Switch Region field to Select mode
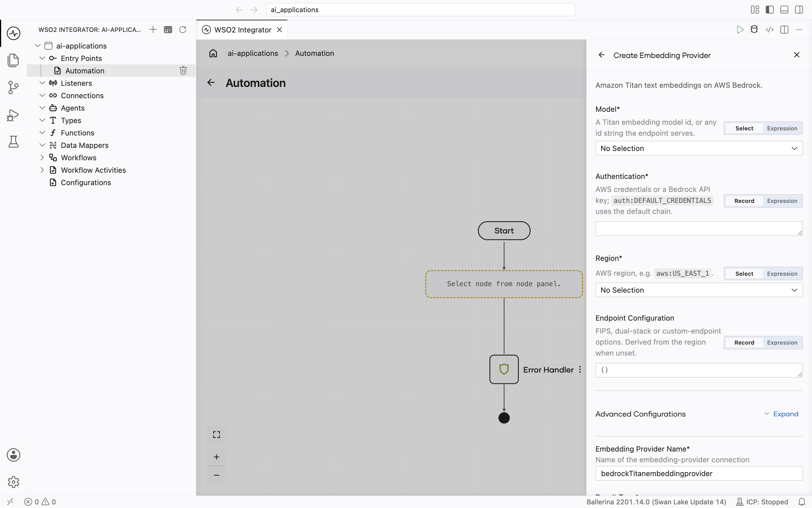 pos(744,273)
